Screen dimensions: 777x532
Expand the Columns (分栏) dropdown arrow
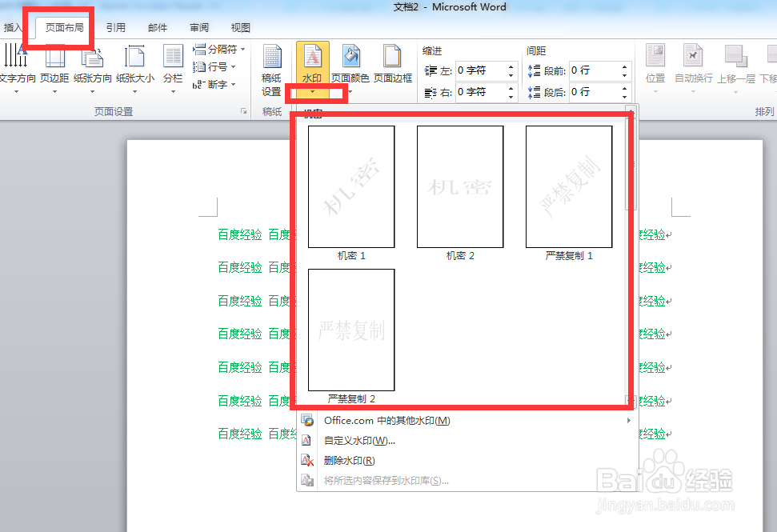(173, 92)
